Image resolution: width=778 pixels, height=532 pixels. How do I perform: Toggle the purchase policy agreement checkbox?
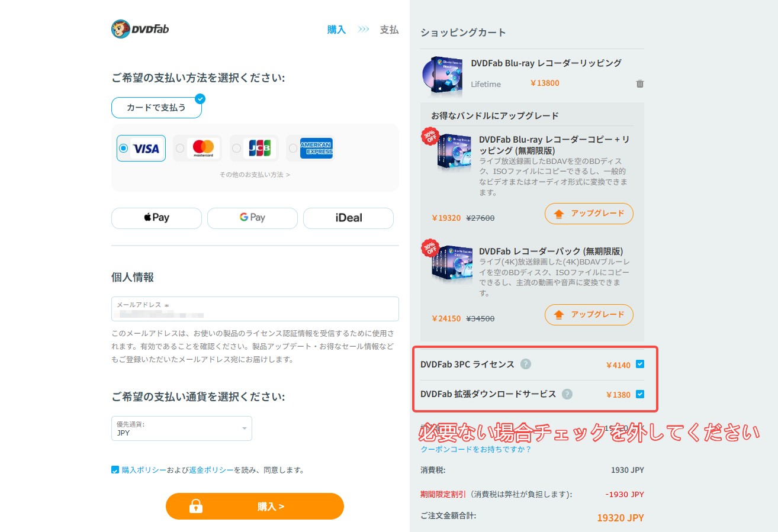coord(115,470)
